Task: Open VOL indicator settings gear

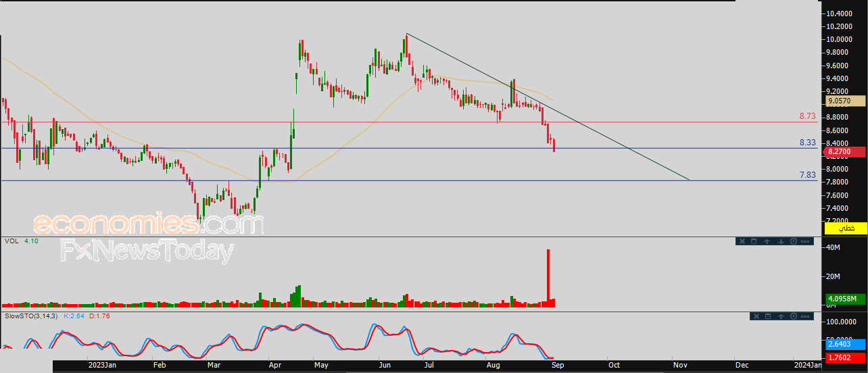Action: tap(793, 241)
